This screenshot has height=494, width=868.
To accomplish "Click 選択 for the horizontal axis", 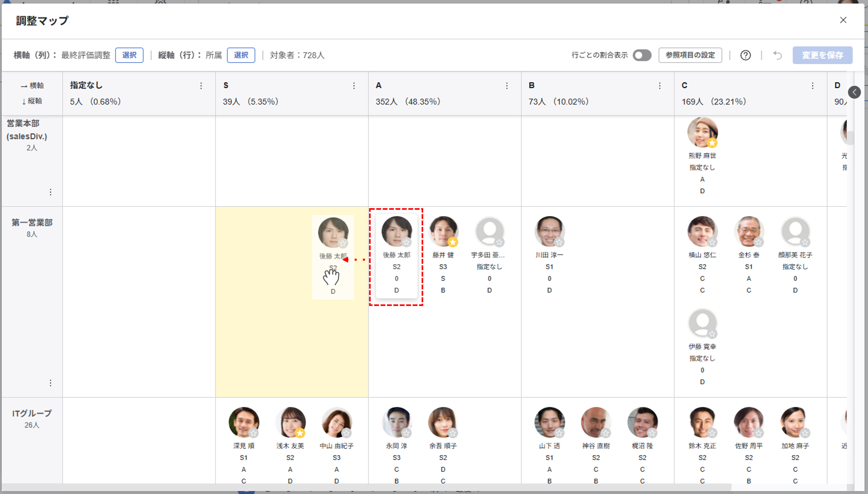I will click(129, 55).
